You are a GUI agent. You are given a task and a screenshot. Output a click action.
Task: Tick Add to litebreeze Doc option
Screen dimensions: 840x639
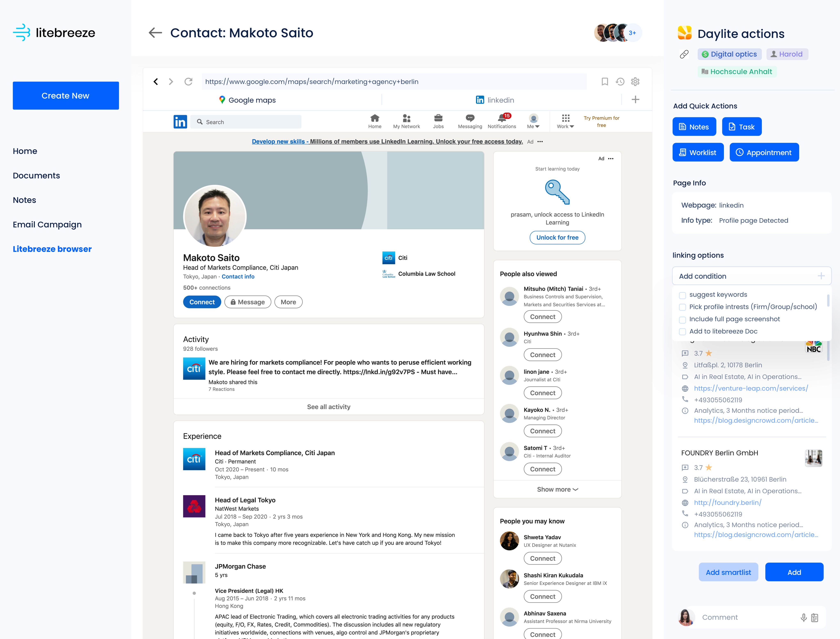682,332
